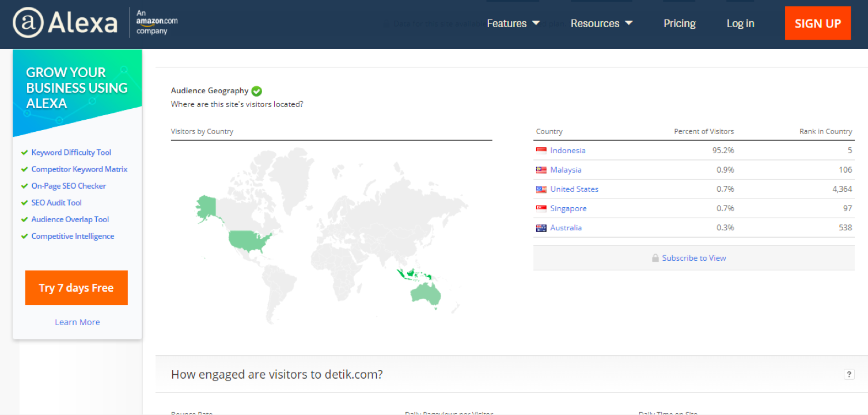Viewport: 868px width, 415px height.
Task: Open Audience Overlap Tool link
Action: [x=70, y=219]
